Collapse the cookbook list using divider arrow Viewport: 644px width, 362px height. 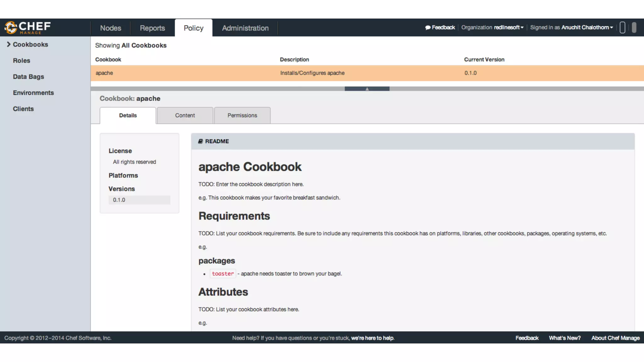[x=367, y=89]
